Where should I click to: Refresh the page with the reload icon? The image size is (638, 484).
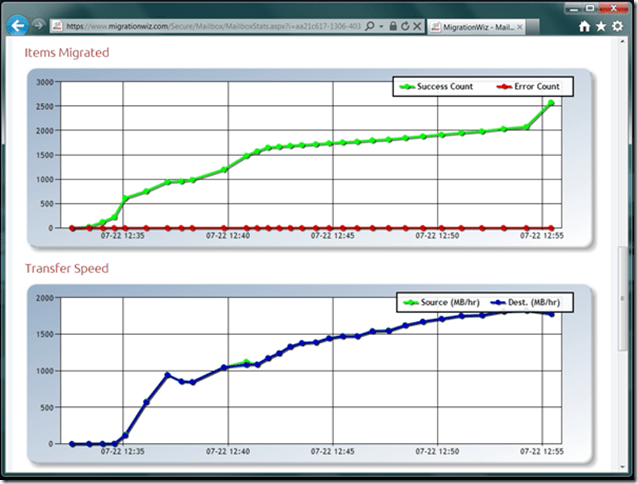(404, 27)
